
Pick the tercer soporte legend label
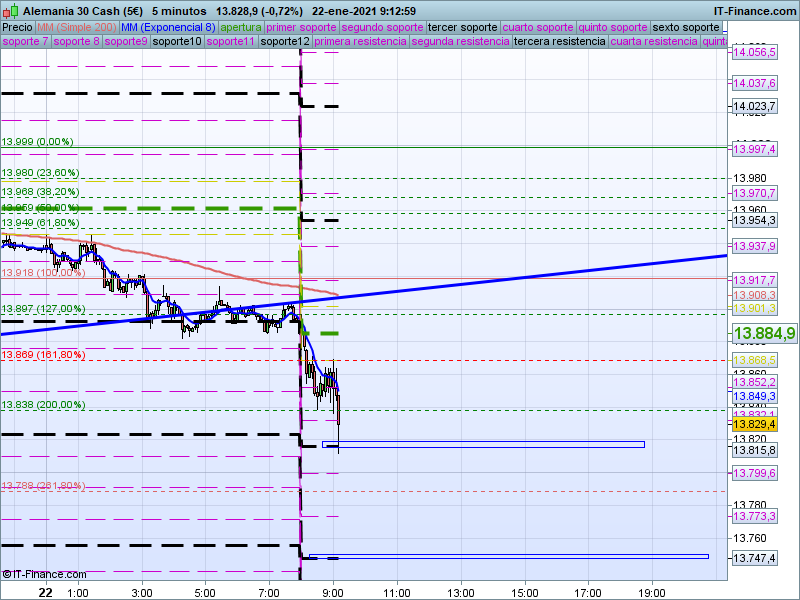tap(462, 28)
